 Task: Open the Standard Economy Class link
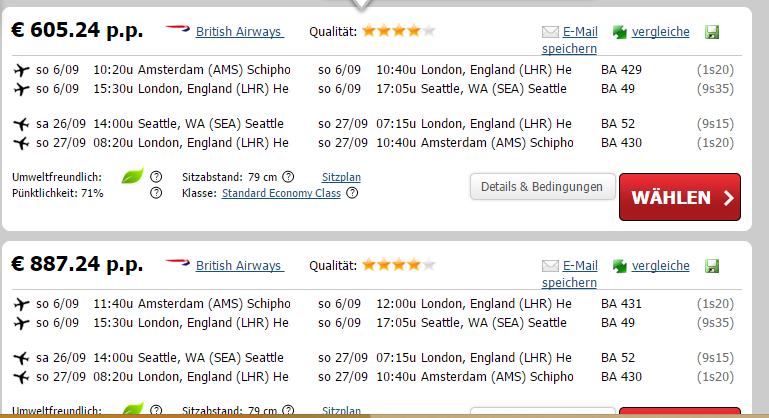(281, 193)
